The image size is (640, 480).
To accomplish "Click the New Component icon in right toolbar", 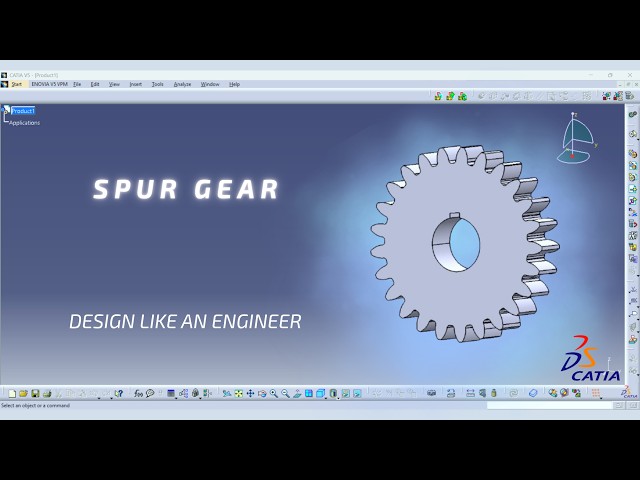I will click(x=632, y=154).
